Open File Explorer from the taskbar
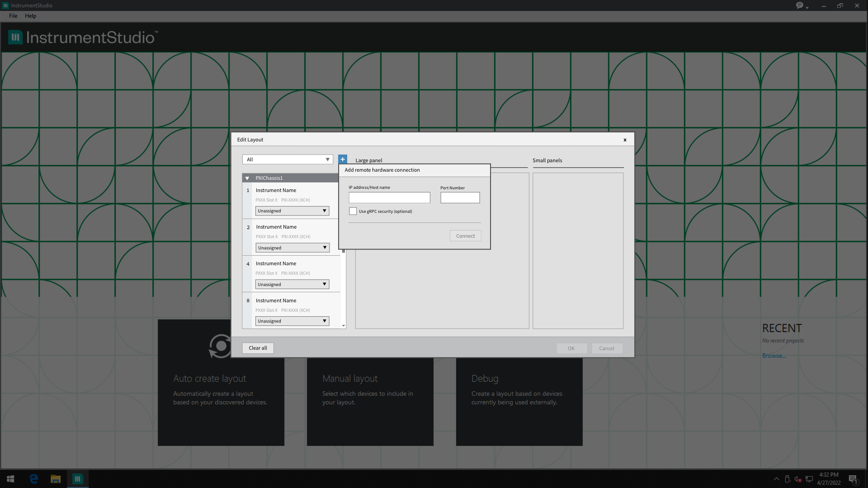The height and width of the screenshot is (488, 868). pos(56,479)
